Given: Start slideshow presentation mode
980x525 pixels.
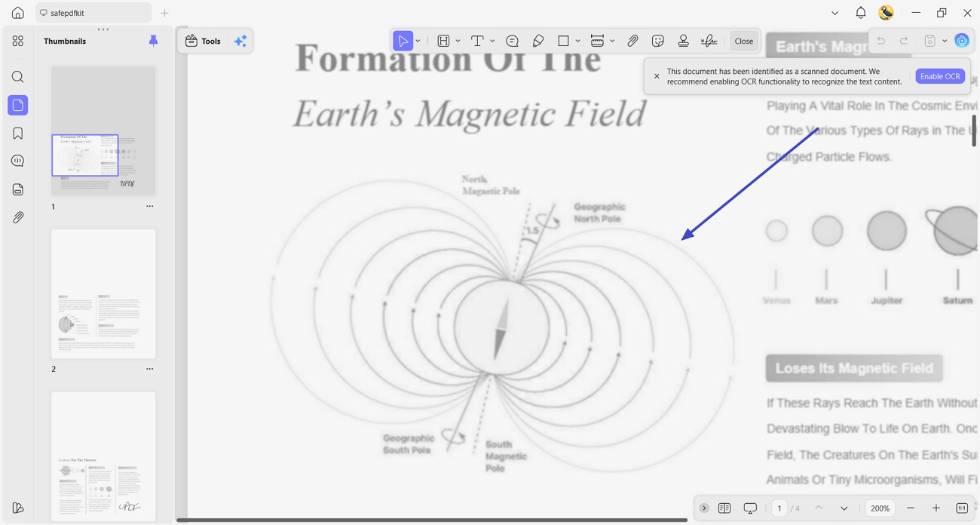Looking at the screenshot, I should (x=750, y=508).
